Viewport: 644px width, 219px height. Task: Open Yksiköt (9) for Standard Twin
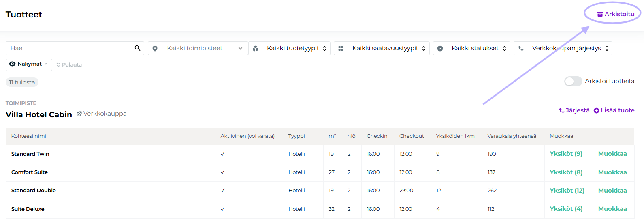[566, 154]
